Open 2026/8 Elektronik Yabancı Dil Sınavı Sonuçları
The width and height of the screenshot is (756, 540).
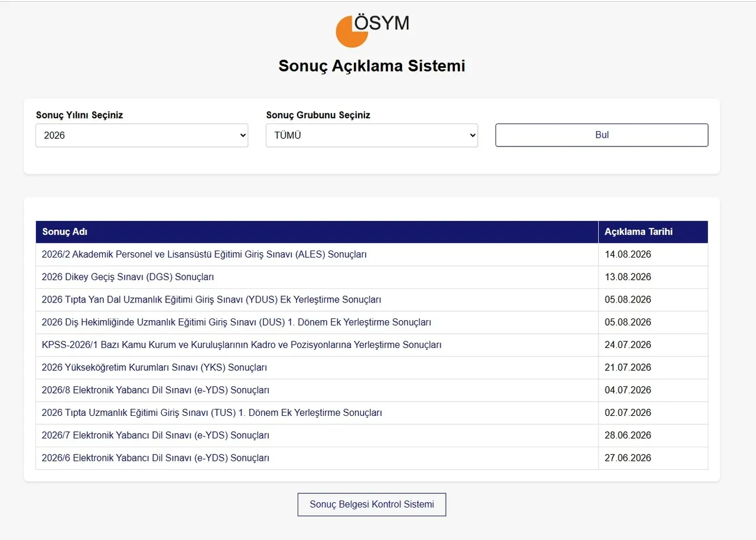[155, 390]
